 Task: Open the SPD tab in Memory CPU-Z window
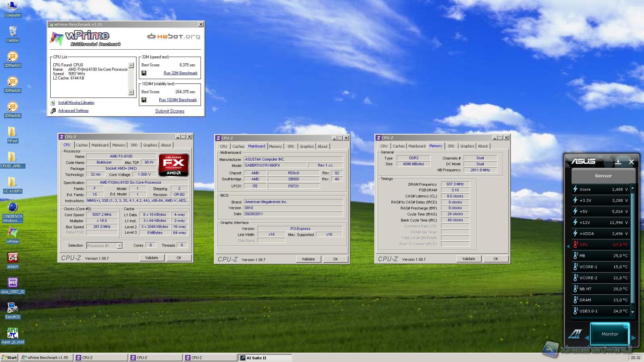451,146
